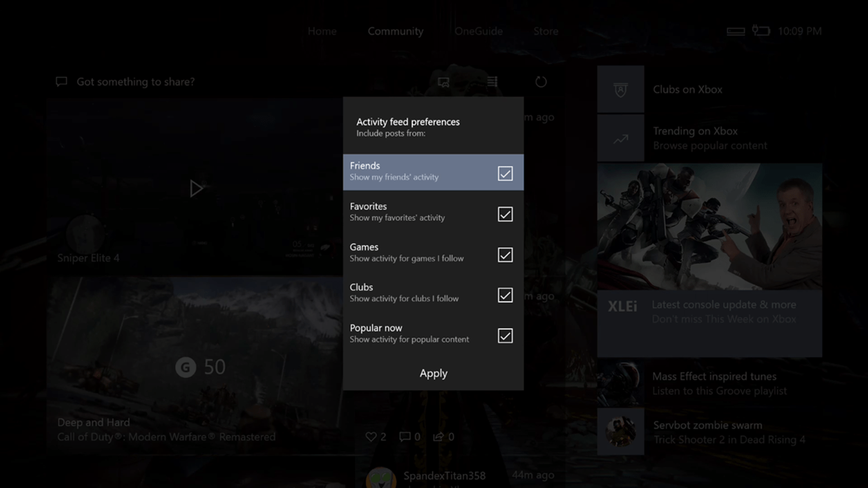This screenshot has width=868, height=488.
Task: Click the XLEi logo
Action: tap(623, 306)
